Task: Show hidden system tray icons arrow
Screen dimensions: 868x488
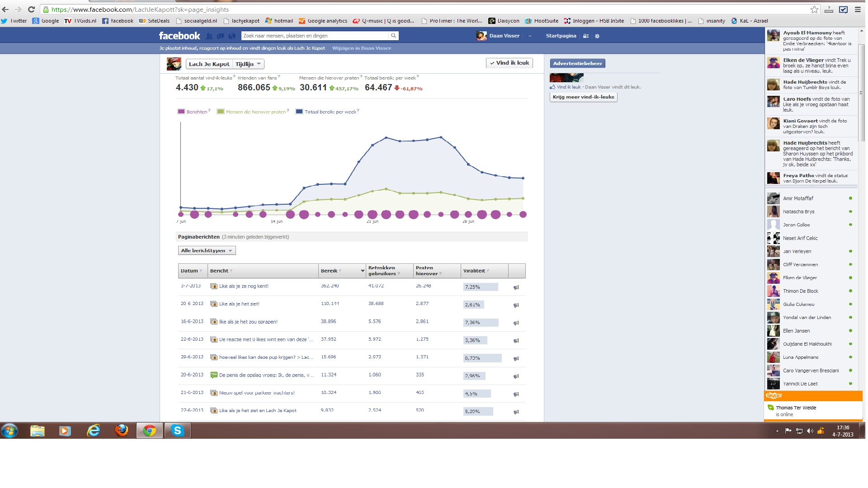Action: (777, 431)
